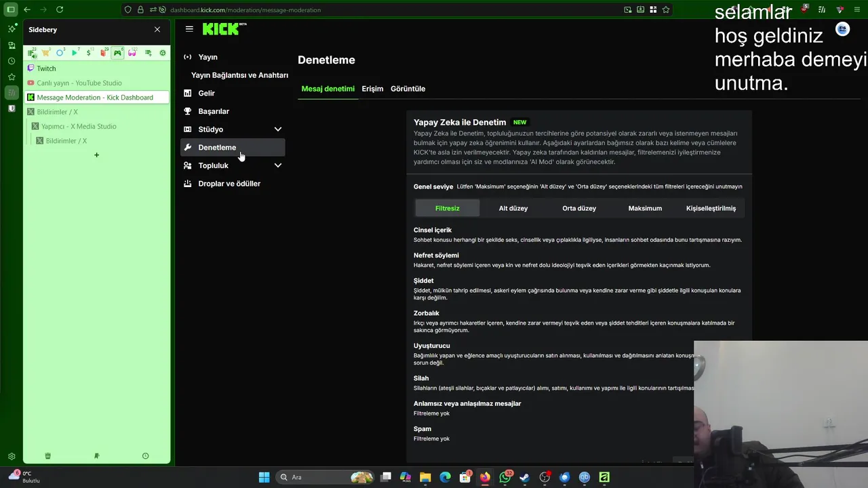Click the add panel icon in Sidebery

click(x=148, y=53)
